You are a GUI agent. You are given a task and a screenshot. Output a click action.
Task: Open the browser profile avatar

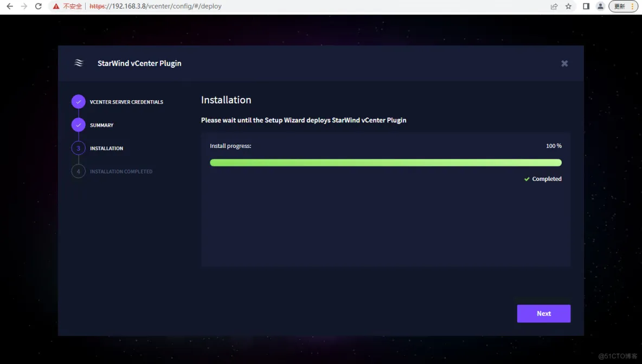(x=600, y=6)
